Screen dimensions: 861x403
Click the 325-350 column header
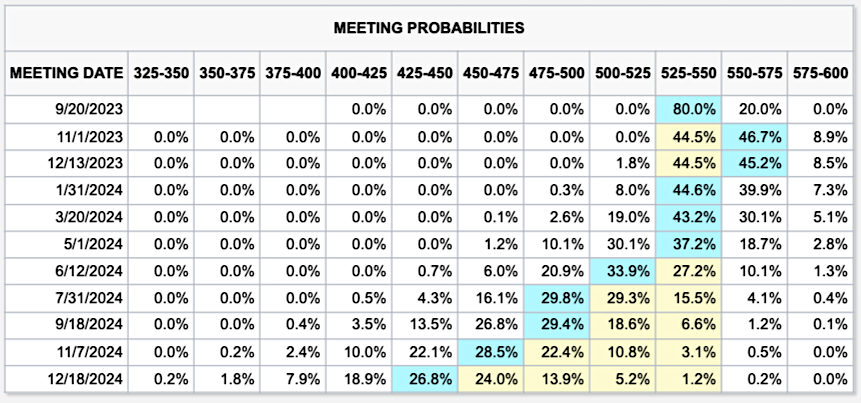pos(159,73)
